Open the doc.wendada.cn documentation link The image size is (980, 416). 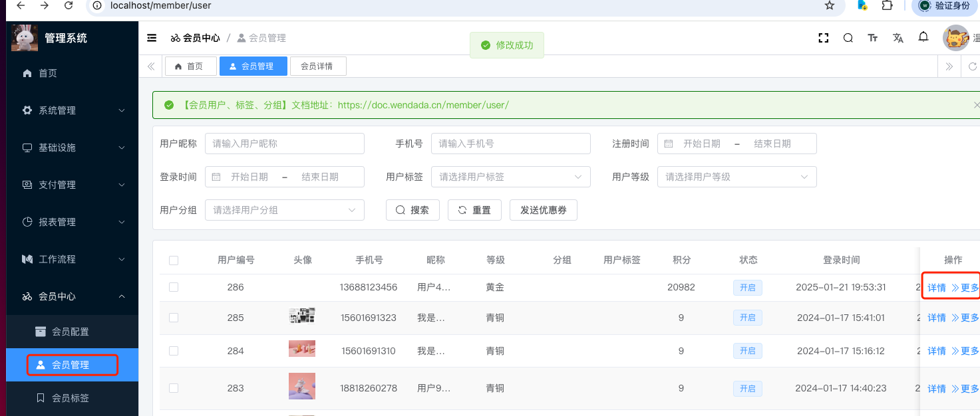(423, 105)
